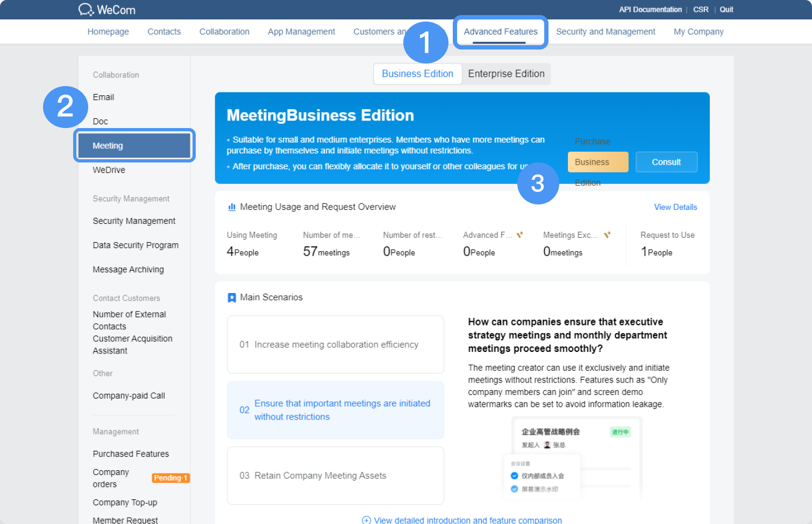Click the Meetings Exc… 0 meetings stat
Screen dimensions: 812x524
coord(577,244)
